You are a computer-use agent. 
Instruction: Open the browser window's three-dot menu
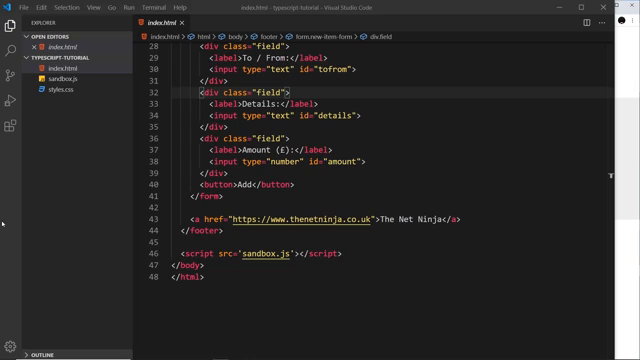click(632, 20)
